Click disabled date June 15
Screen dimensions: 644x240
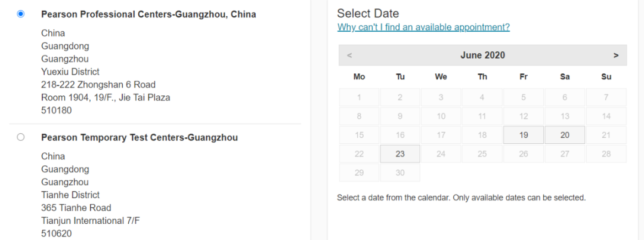coord(359,136)
